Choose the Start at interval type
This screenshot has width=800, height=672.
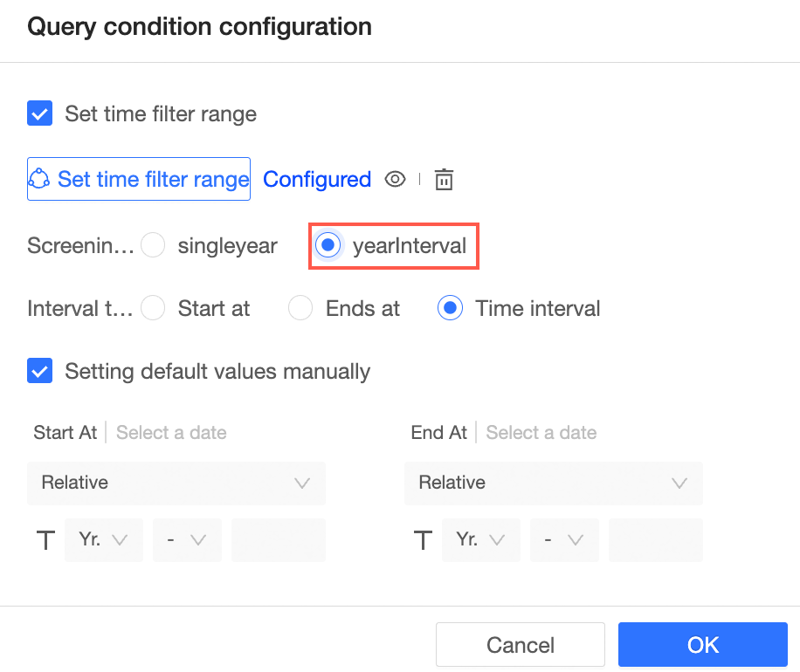(x=154, y=308)
